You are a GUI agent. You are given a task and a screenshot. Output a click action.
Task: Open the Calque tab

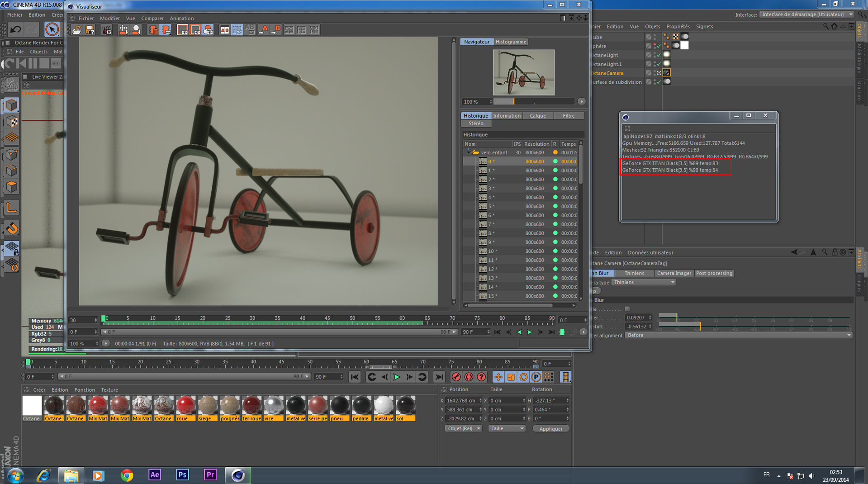tap(538, 116)
